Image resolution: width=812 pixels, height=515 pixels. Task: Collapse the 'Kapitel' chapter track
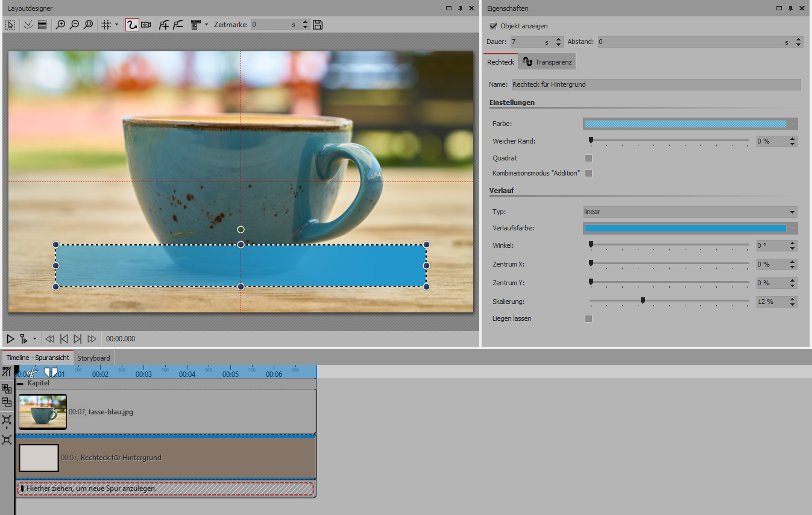pos(20,383)
